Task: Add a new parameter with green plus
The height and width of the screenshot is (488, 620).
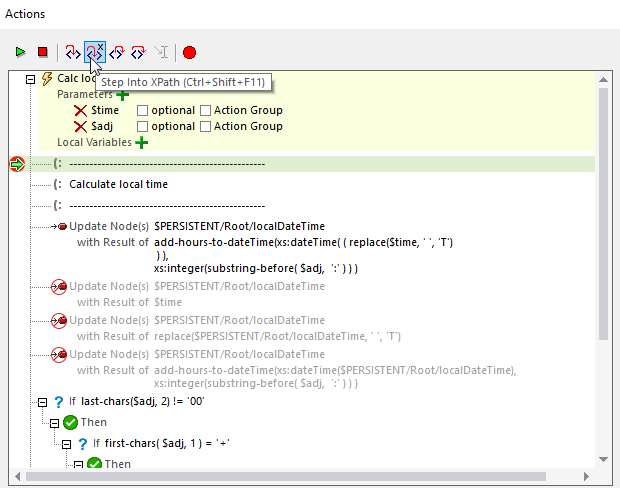Action: (x=122, y=94)
